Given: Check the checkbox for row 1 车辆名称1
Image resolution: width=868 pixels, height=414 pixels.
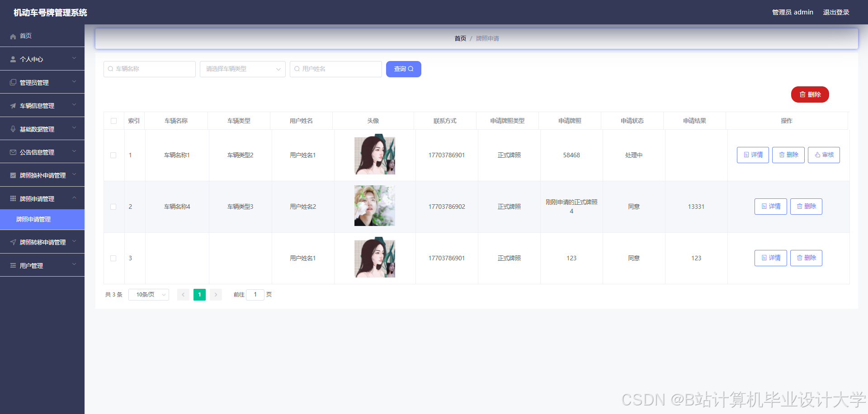Looking at the screenshot, I should (113, 155).
